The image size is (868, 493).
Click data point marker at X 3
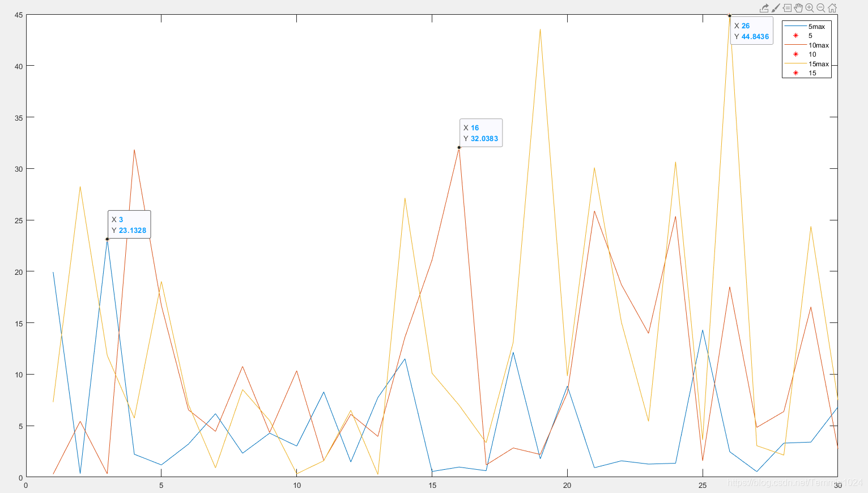pyautogui.click(x=107, y=239)
